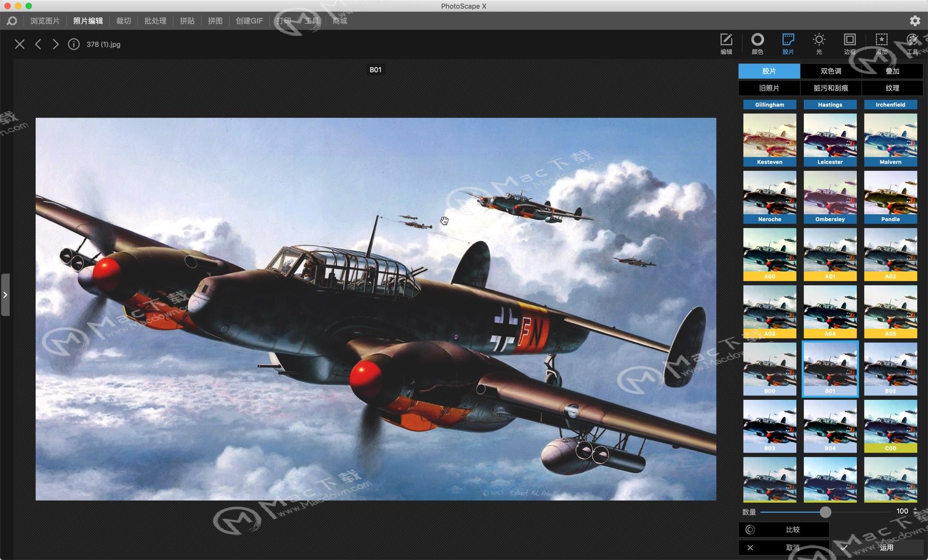Open the 颜色 color tool icon
This screenshot has width=928, height=560.
pyautogui.click(x=757, y=43)
